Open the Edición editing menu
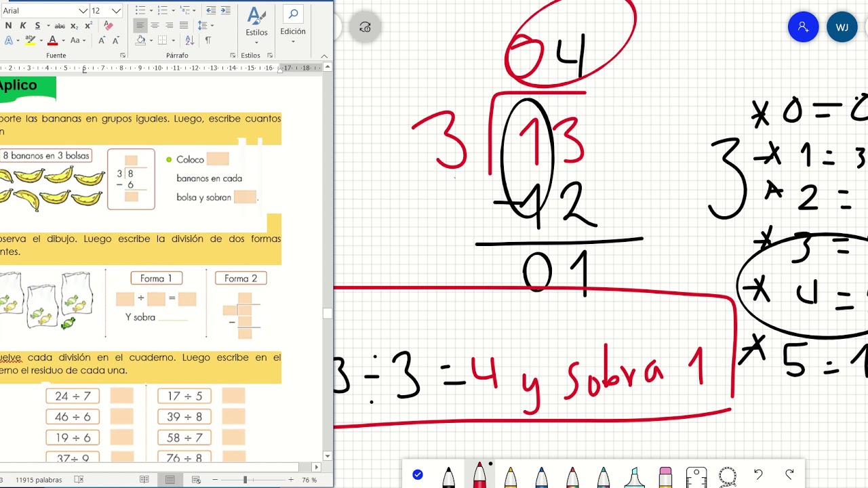Image resolution: width=868 pixels, height=488 pixels. point(293,24)
